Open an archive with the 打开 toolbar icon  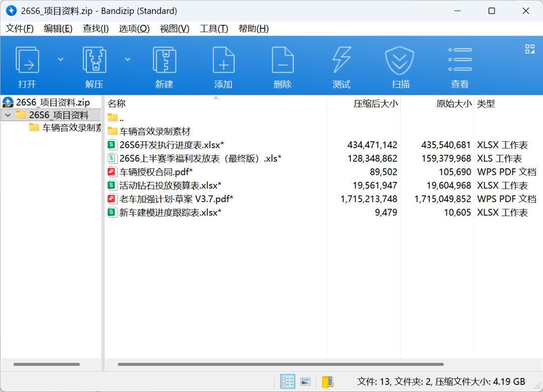[27, 67]
